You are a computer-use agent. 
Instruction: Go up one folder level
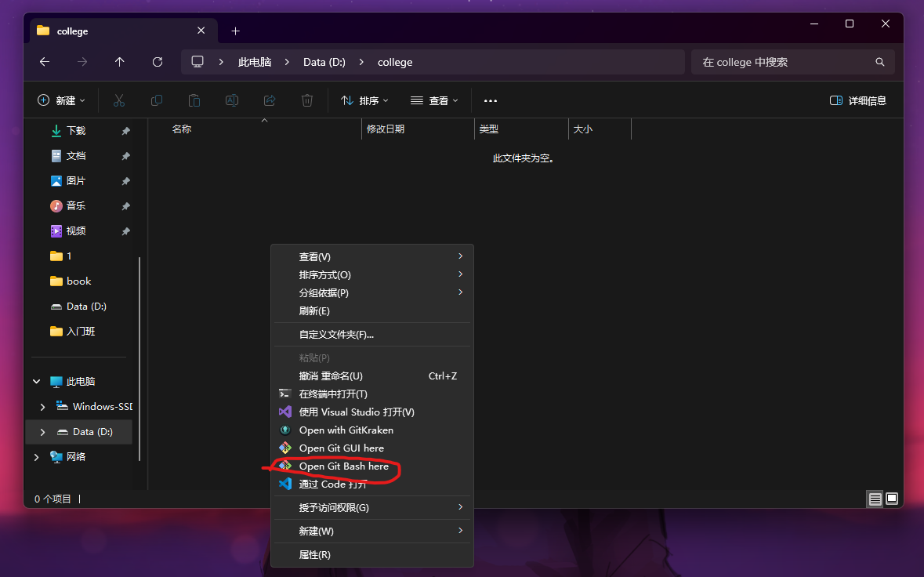[120, 62]
